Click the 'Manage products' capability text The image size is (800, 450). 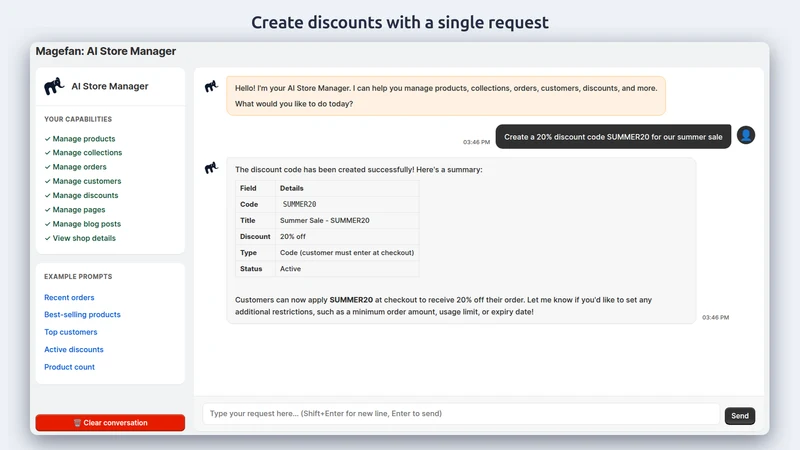84,139
